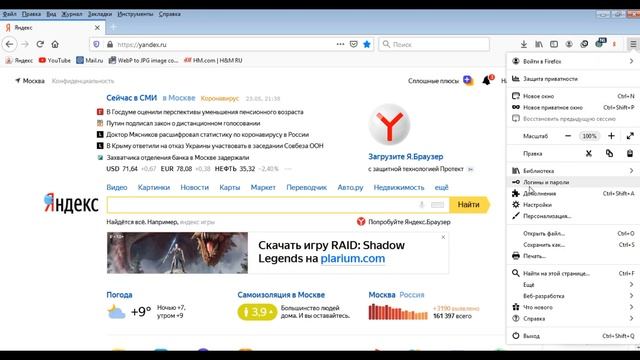
Task: Toggle the blue bookmark star
Action: (x=367, y=44)
